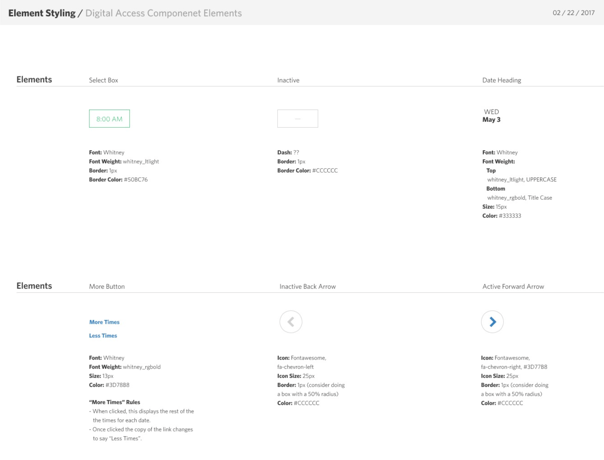The image size is (604, 460).
Task: Click the active forward chevron arrow
Action: point(492,321)
